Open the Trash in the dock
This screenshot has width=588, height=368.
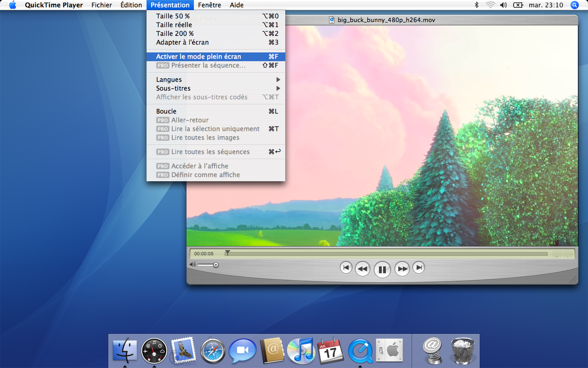(x=463, y=351)
